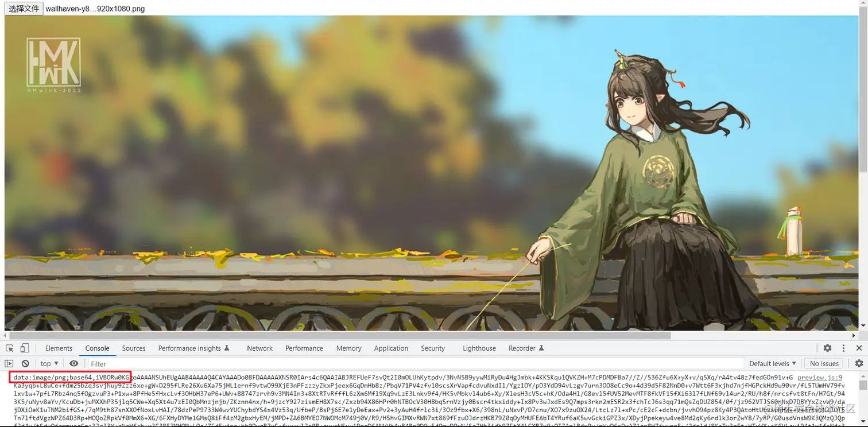Open the preview.js:9 source link
This screenshot has height=427, width=868.
820,378
